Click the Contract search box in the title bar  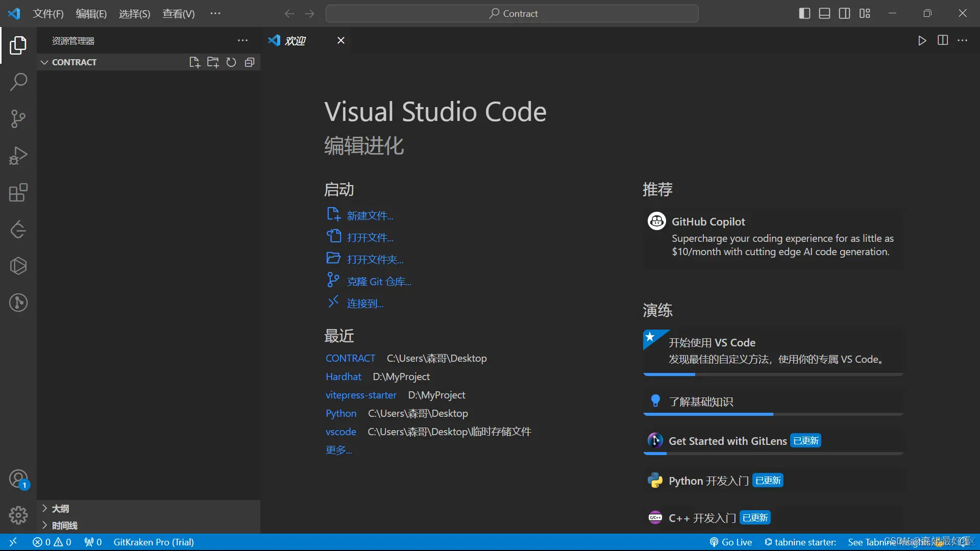coord(512,14)
